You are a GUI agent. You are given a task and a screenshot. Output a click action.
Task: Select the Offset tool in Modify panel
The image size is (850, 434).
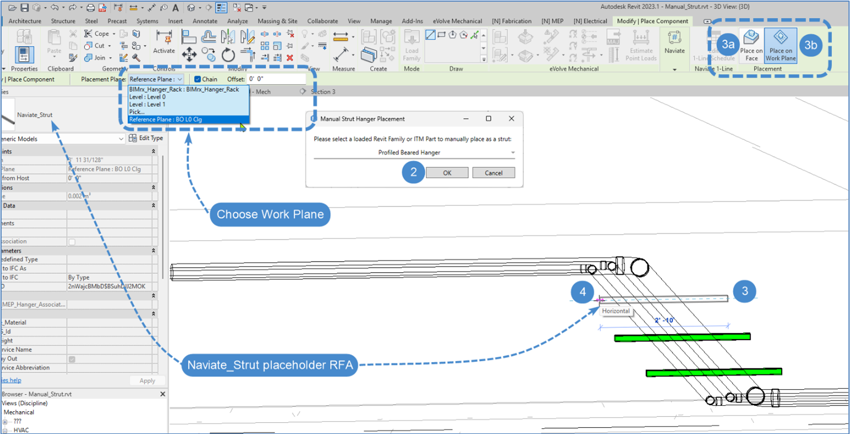point(208,37)
